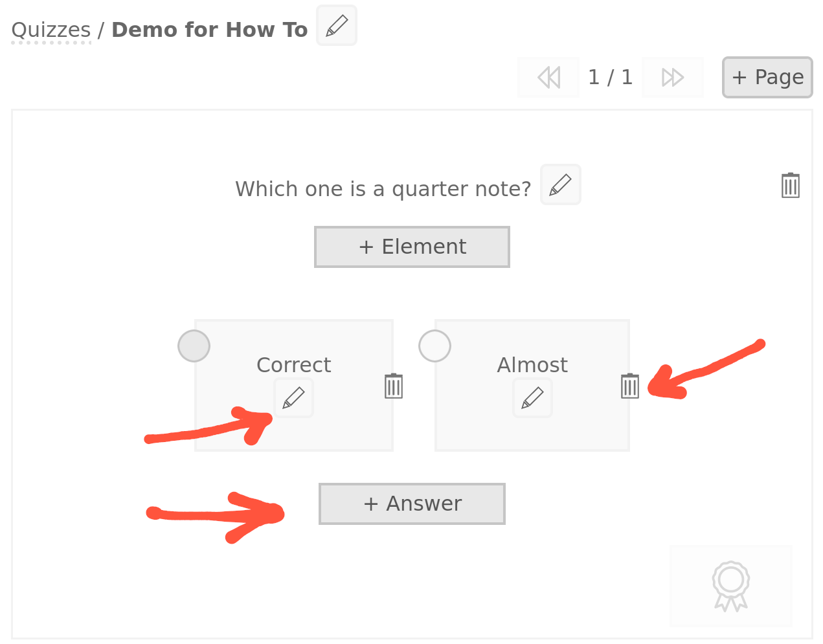The height and width of the screenshot is (644, 823).
Task: Delete the 'Correct' answer
Action: (394, 386)
